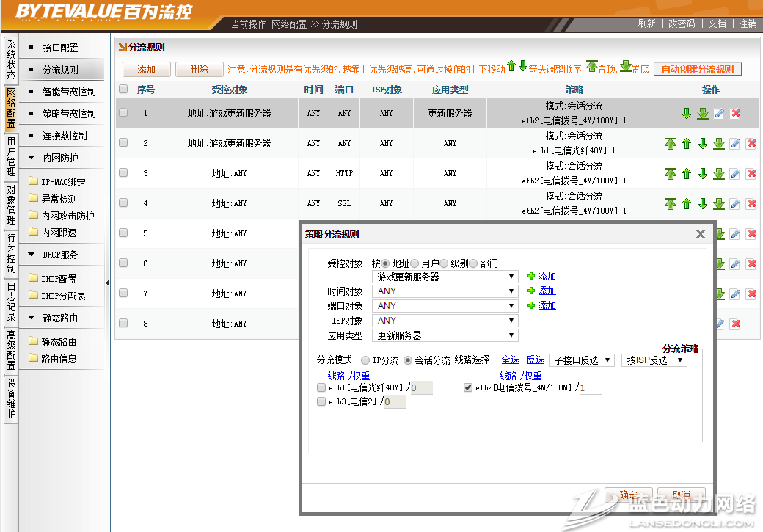Delete rule 8 using the red X icon
This screenshot has width=763, height=532.
[735, 324]
